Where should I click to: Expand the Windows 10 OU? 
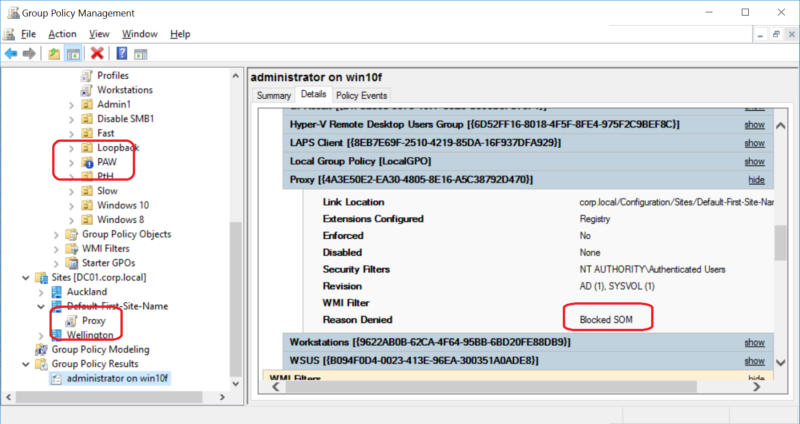point(70,205)
